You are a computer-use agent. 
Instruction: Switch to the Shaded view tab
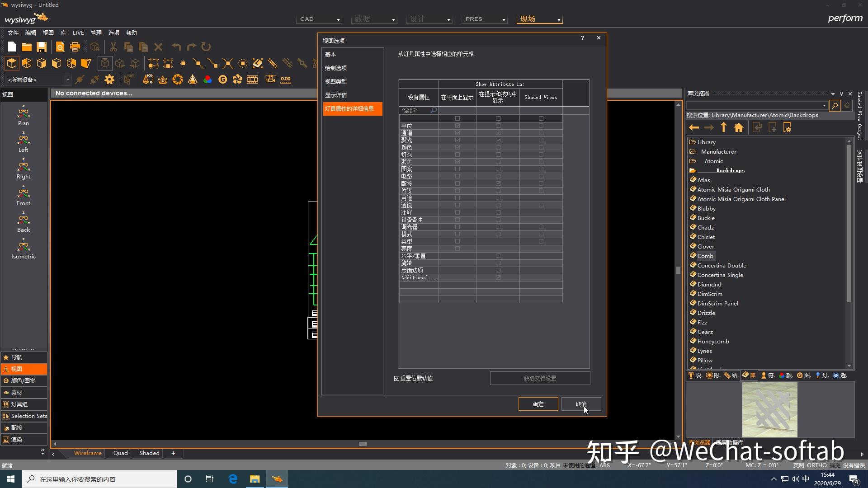(149, 453)
